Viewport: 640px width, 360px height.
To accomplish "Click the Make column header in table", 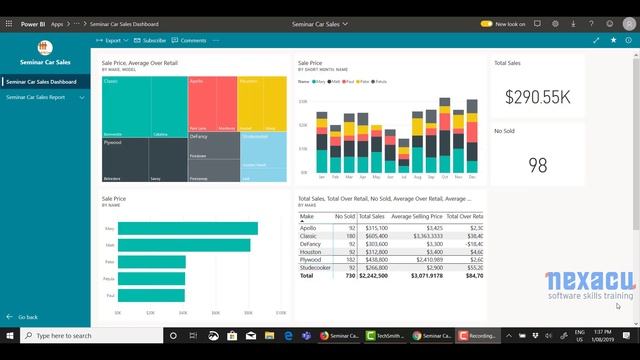I will click(307, 216).
